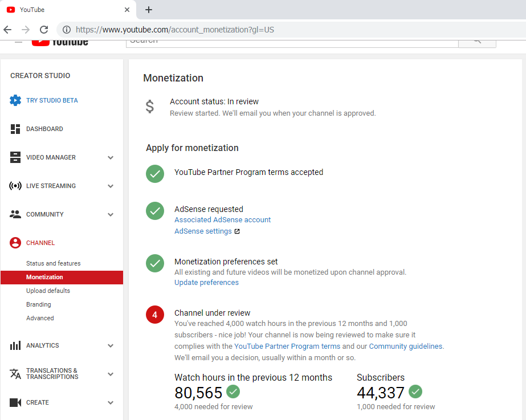The width and height of the screenshot is (526, 420).
Task: Click the Update preferences link
Action: (x=206, y=283)
